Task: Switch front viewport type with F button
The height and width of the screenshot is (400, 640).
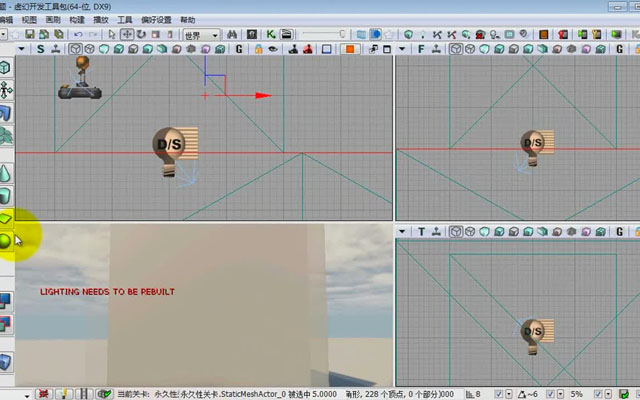Action: [x=421, y=49]
